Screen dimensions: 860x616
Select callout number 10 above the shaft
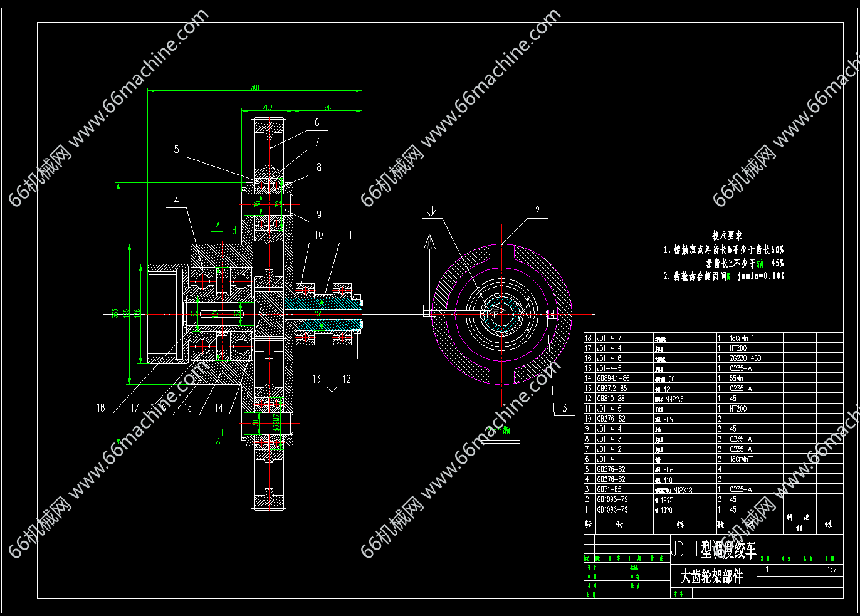[319, 235]
